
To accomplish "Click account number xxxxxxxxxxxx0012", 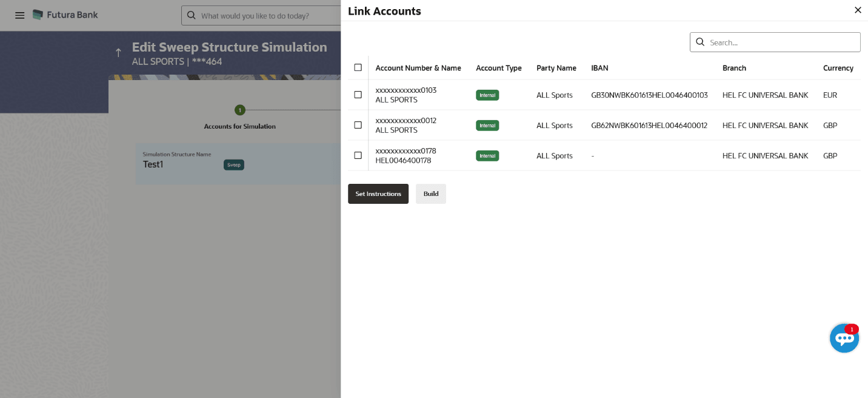I will [406, 121].
